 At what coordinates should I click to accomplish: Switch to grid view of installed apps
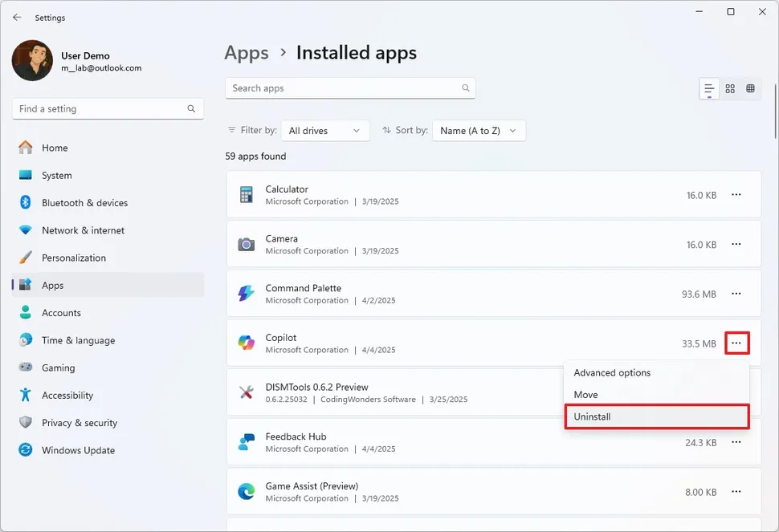pyautogui.click(x=729, y=88)
